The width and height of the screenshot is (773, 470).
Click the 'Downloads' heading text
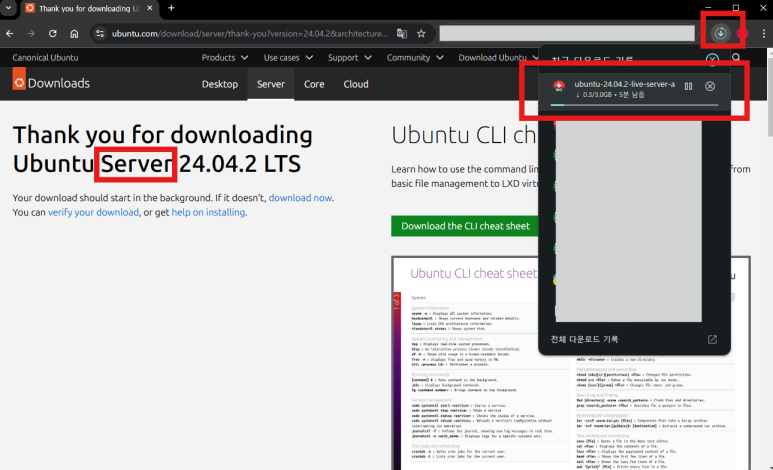click(x=59, y=83)
